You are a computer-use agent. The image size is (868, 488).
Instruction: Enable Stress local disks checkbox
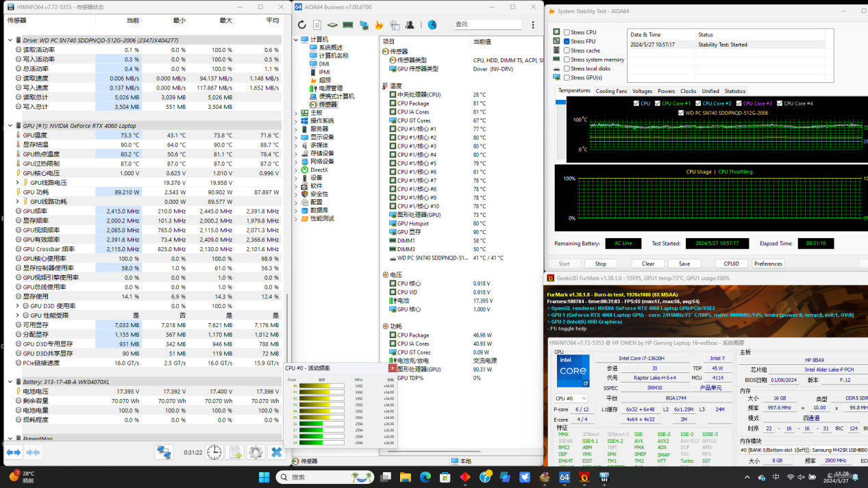tap(567, 68)
